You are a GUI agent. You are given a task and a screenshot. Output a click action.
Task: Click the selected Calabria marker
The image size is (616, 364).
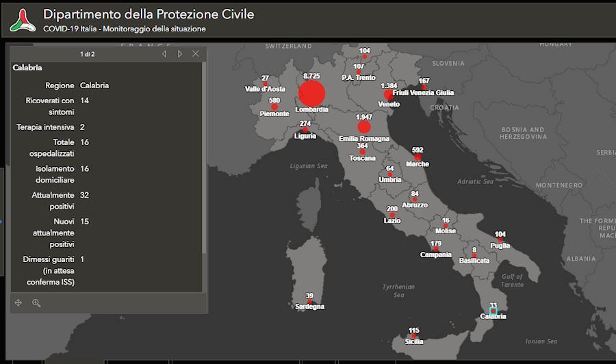[493, 311]
